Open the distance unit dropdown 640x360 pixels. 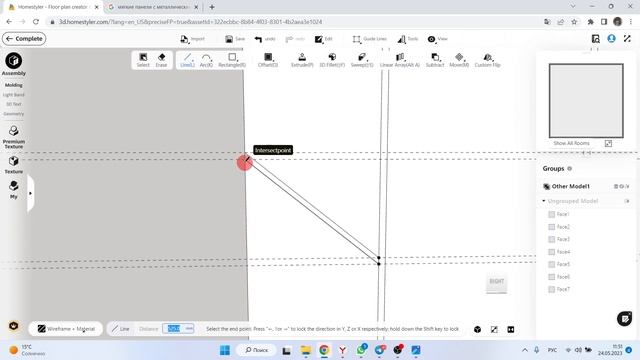point(189,329)
